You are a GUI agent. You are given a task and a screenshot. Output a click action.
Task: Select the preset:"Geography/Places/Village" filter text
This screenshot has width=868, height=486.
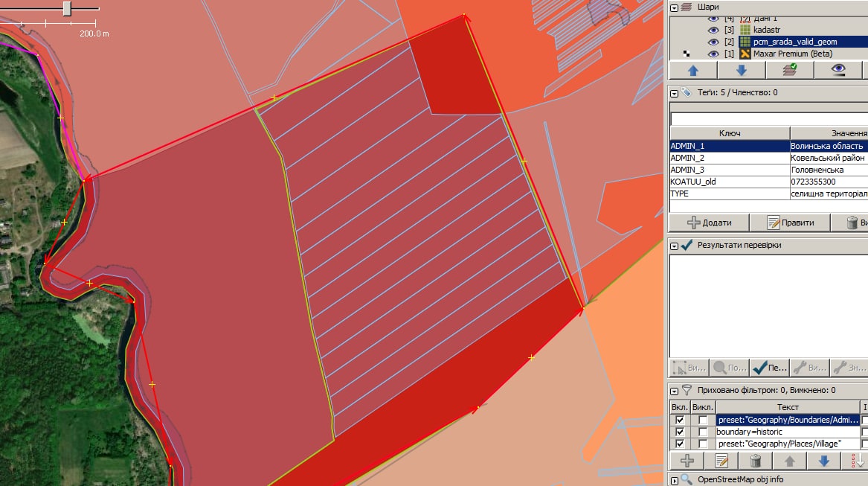click(778, 444)
